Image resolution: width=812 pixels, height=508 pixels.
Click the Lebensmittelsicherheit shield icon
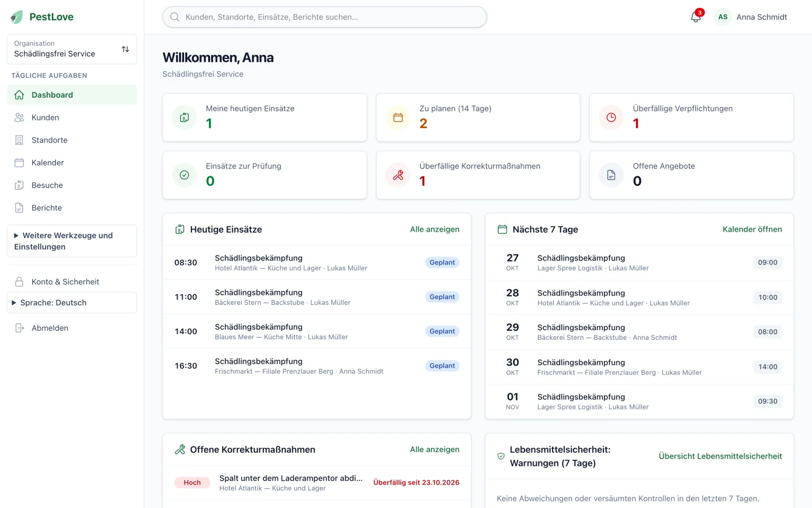tap(501, 456)
